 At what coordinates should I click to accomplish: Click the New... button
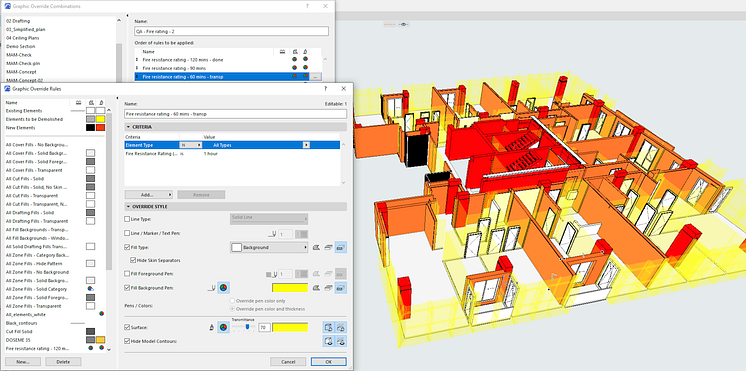23,362
